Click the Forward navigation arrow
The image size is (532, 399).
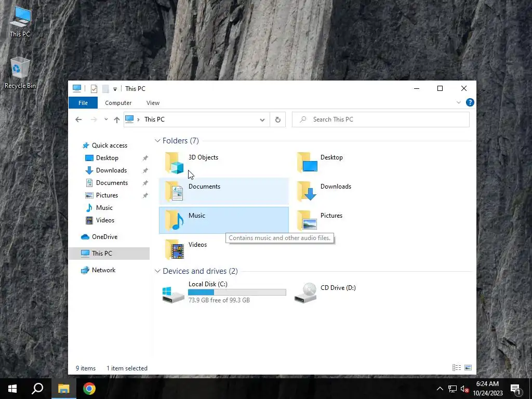click(94, 119)
